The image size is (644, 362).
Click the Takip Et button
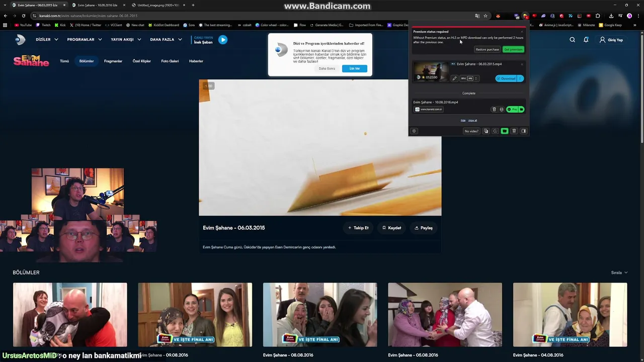click(358, 228)
